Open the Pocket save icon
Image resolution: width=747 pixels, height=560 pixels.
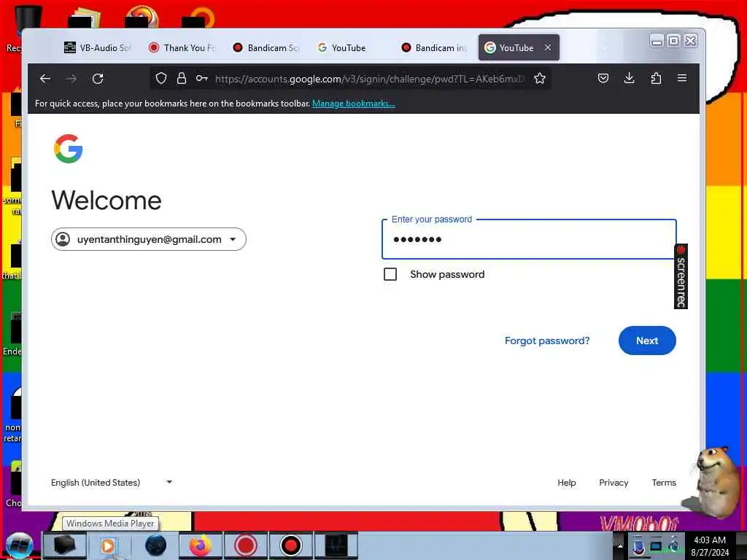603,78
